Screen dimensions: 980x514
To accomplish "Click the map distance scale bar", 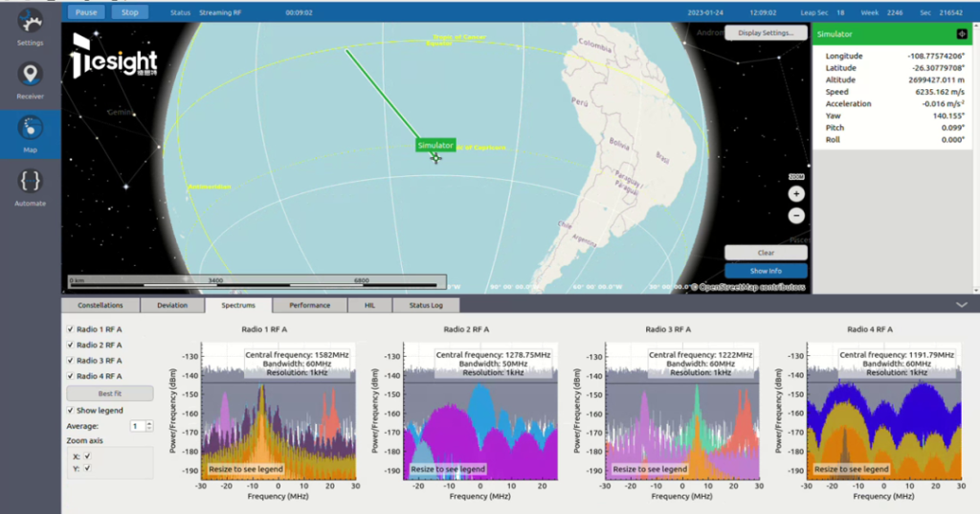I will 257,281.
